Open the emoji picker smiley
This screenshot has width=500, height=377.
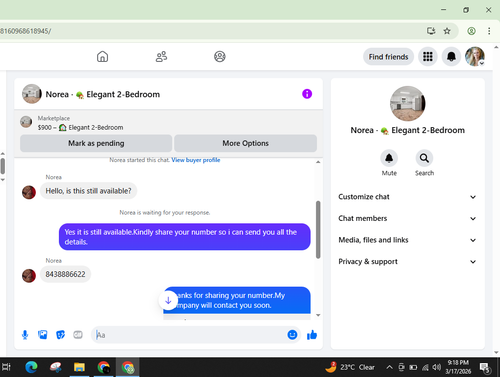point(292,334)
